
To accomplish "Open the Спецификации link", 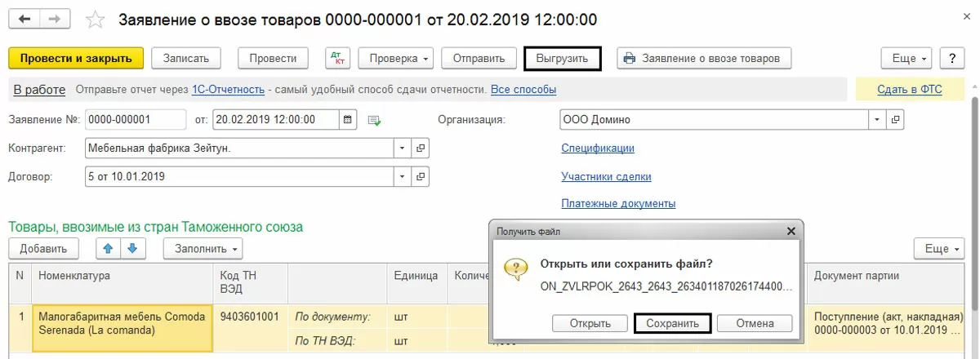I will [598, 148].
